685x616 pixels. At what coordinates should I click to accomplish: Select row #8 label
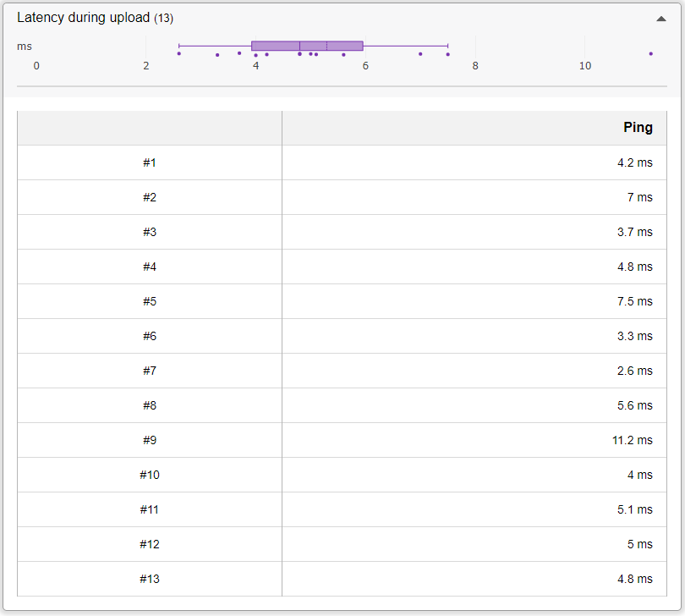pos(150,405)
